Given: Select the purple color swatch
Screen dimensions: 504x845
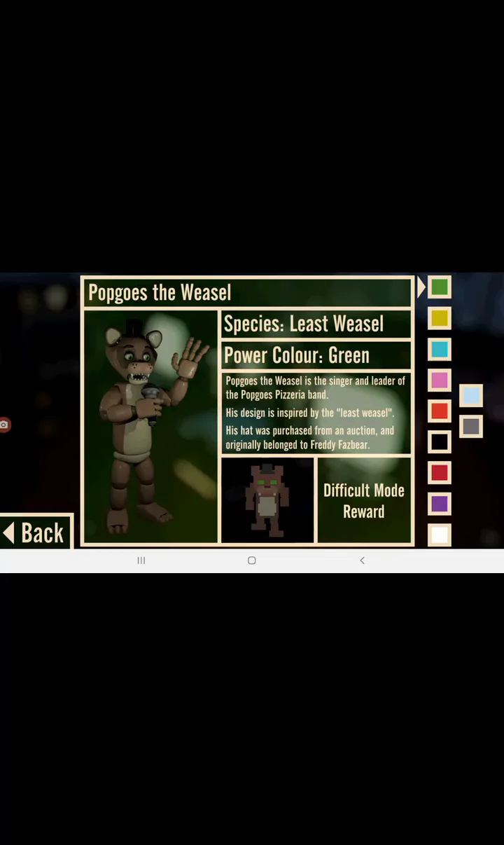Looking at the screenshot, I should click(439, 503).
